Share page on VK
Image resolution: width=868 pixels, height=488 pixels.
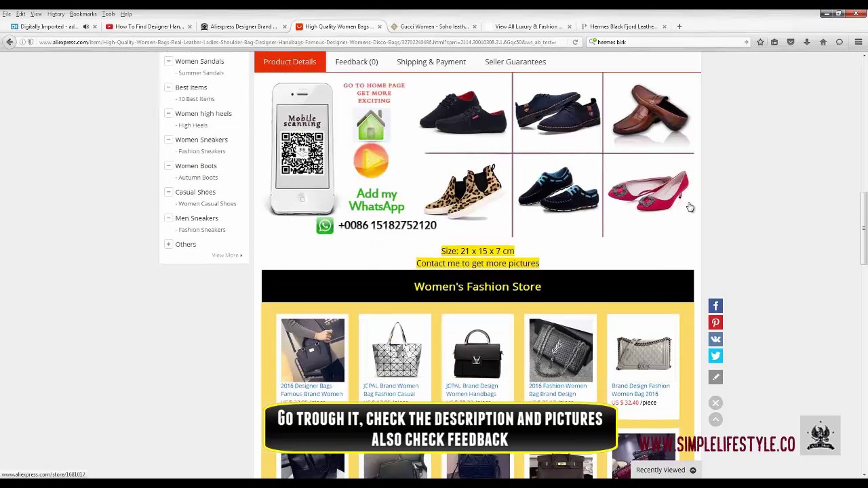point(715,340)
